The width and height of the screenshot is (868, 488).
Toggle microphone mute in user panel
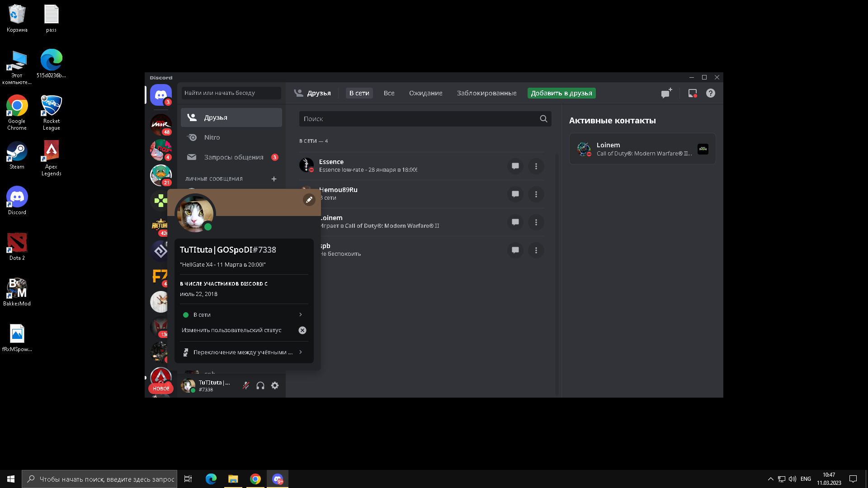click(x=246, y=385)
